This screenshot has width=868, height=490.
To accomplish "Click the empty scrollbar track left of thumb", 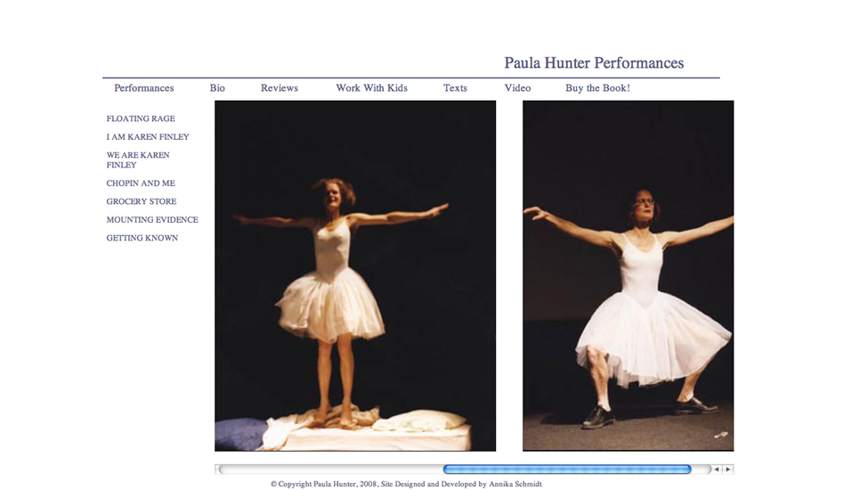I will (329, 470).
